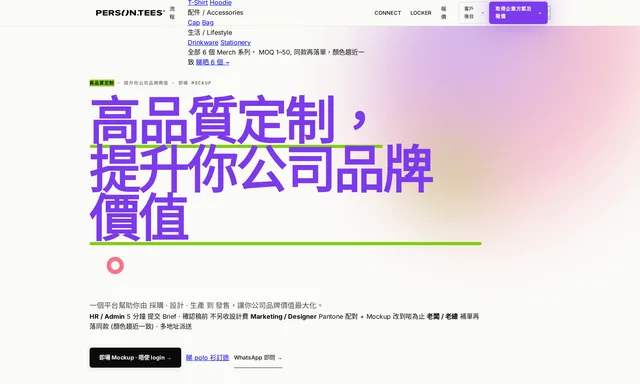Follow the 睇晒 6 個 → link
640x384 pixels.
pyautogui.click(x=212, y=62)
